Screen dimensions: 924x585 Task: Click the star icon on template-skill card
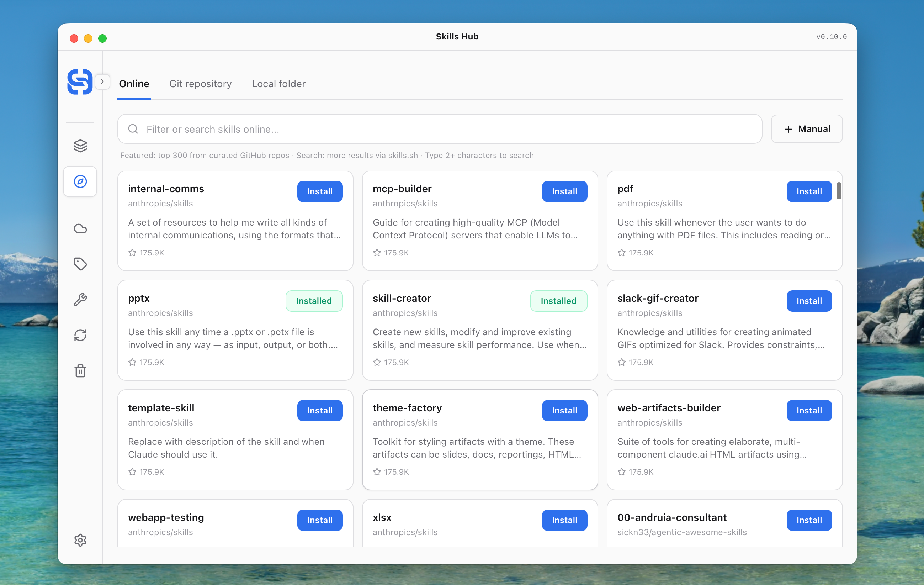click(132, 472)
